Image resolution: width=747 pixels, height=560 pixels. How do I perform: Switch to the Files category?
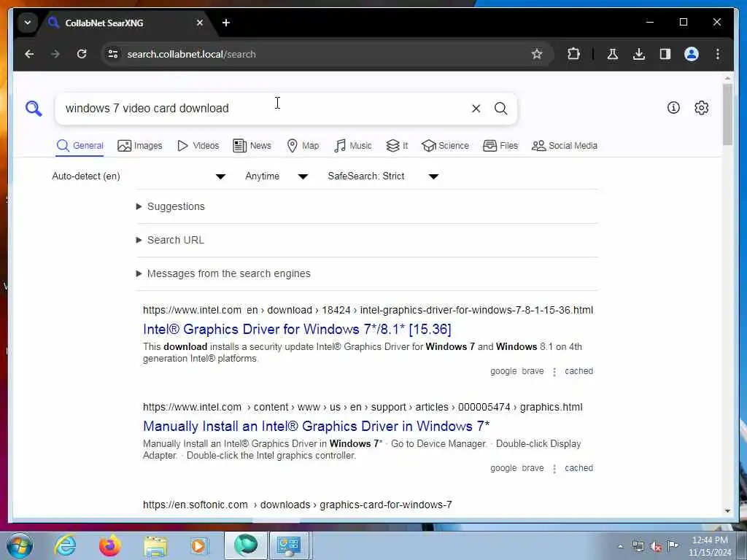[500, 146]
